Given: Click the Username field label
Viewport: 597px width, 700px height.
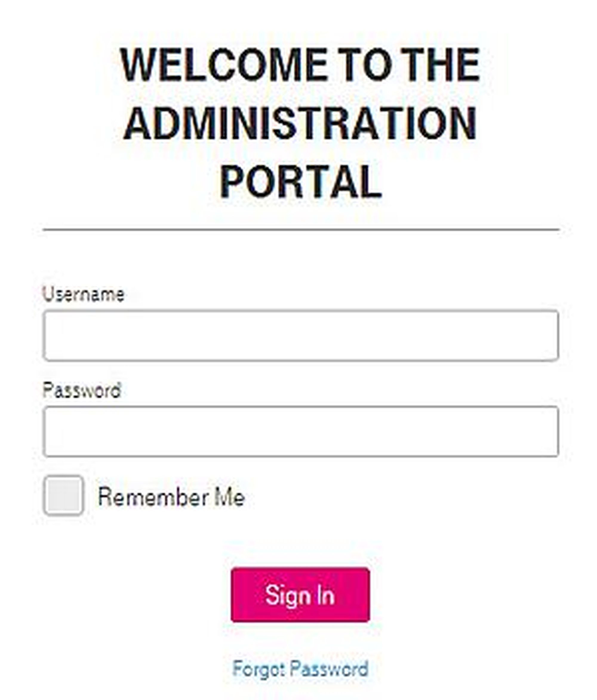Looking at the screenshot, I should [83, 294].
